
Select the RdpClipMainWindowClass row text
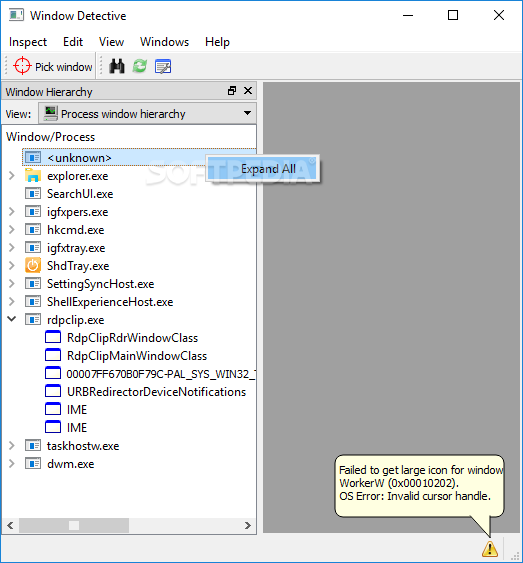click(x=137, y=356)
